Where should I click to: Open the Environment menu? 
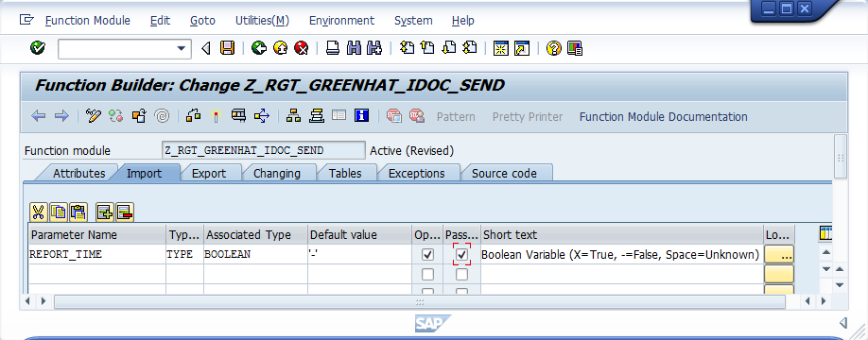[x=341, y=21]
